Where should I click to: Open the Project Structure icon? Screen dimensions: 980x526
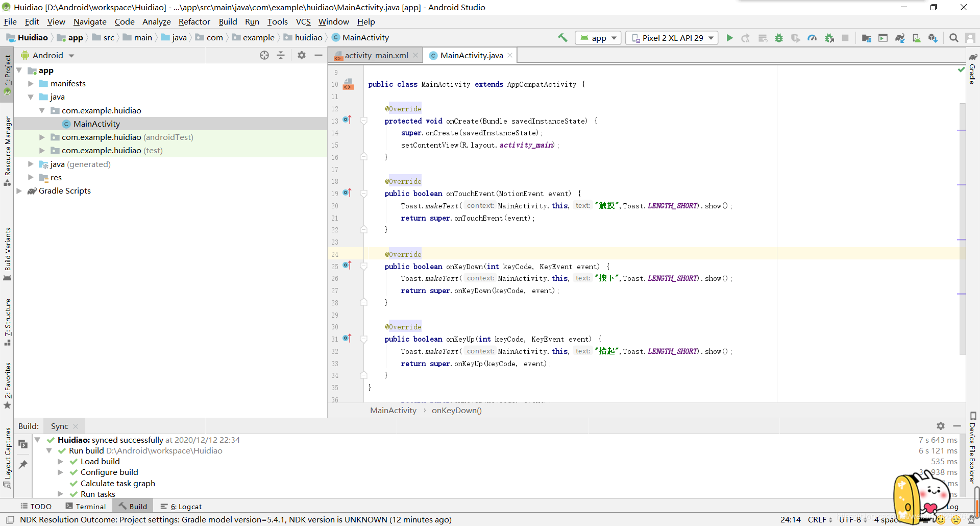867,38
